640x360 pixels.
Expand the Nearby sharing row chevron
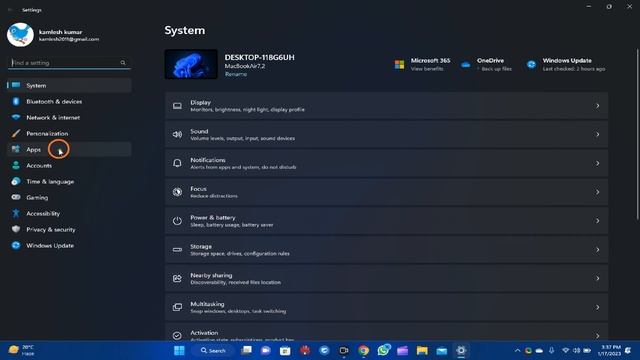coord(597,278)
